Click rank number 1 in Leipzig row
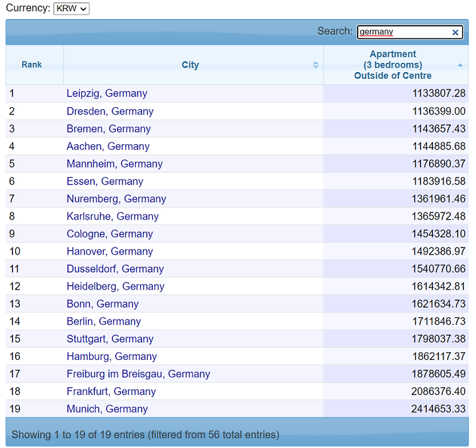The height and width of the screenshot is (448, 476). pyautogui.click(x=12, y=93)
